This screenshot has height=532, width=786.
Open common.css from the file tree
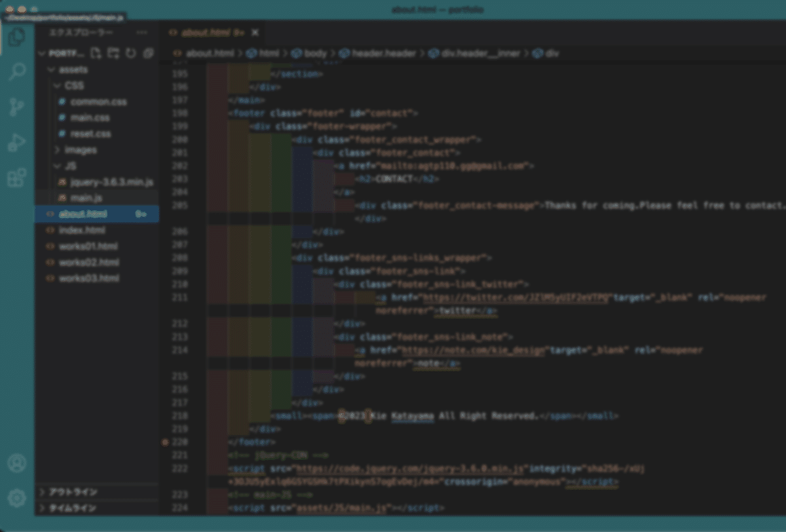tap(98, 102)
